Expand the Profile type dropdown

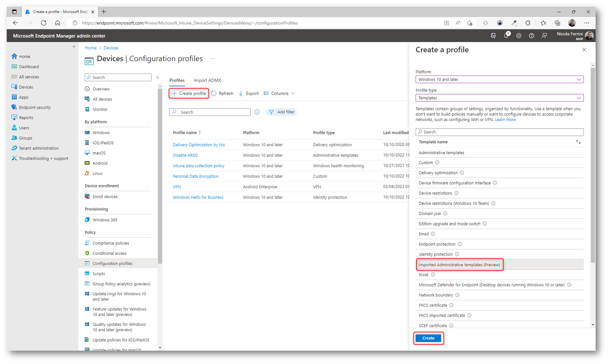pos(499,98)
